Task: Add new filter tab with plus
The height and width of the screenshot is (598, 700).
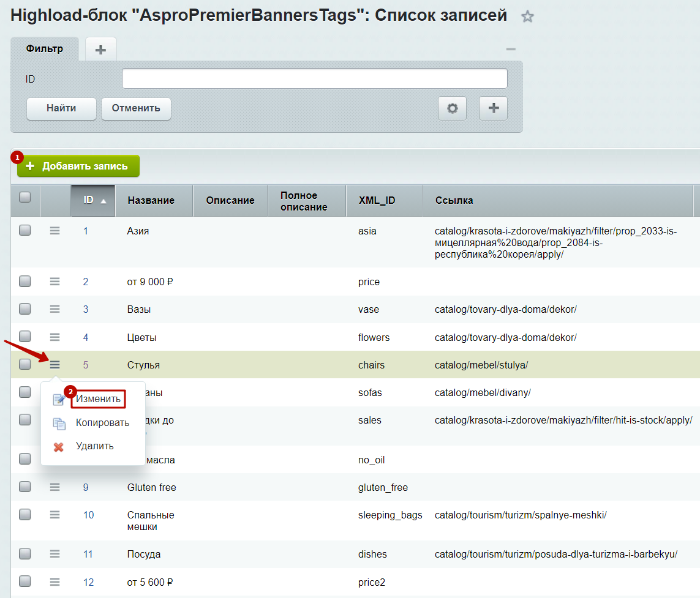Action: click(x=100, y=50)
